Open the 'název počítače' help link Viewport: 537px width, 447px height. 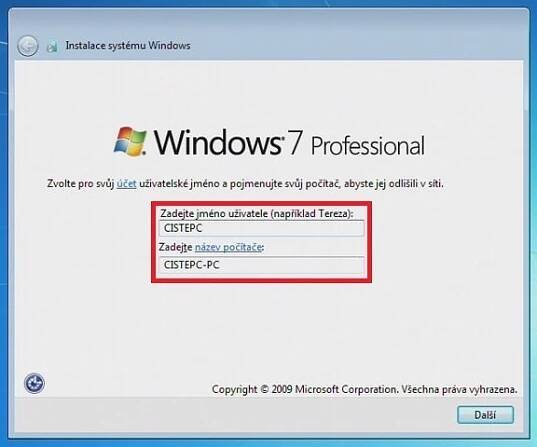click(228, 247)
